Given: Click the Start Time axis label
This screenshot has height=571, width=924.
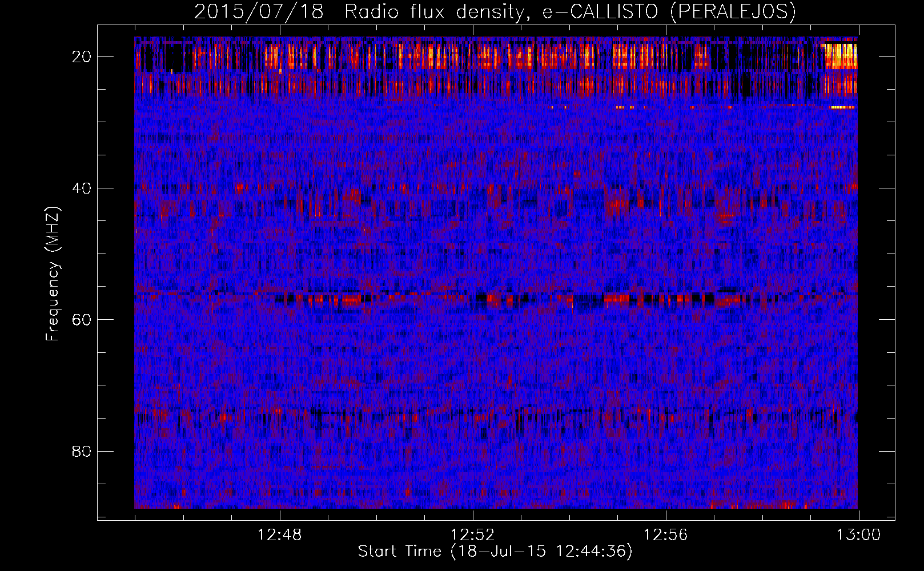Looking at the screenshot, I should [495, 552].
